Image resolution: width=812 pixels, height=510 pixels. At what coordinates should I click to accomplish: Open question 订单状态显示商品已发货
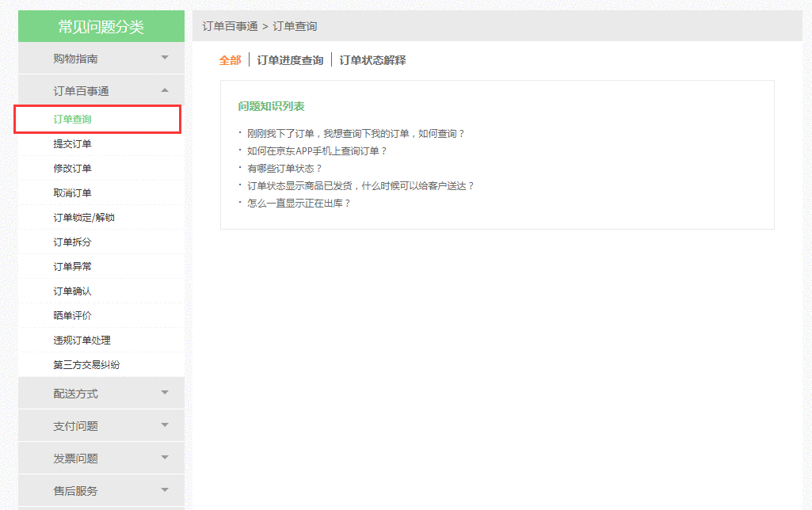360,186
